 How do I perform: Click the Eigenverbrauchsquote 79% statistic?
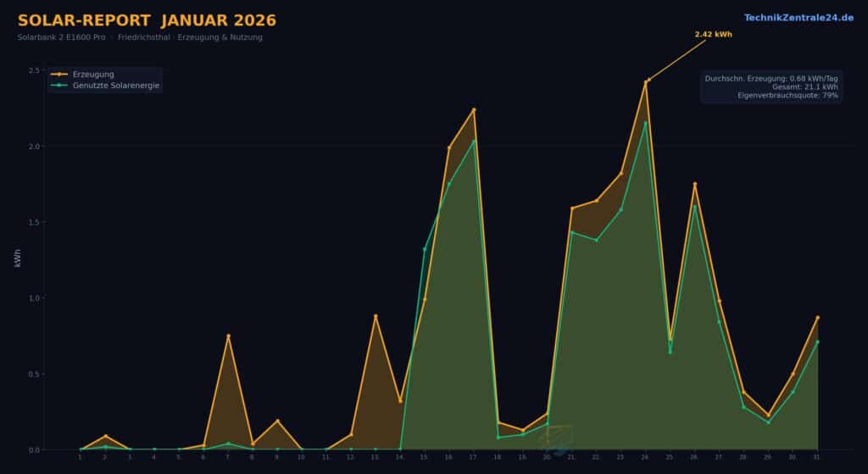point(787,96)
